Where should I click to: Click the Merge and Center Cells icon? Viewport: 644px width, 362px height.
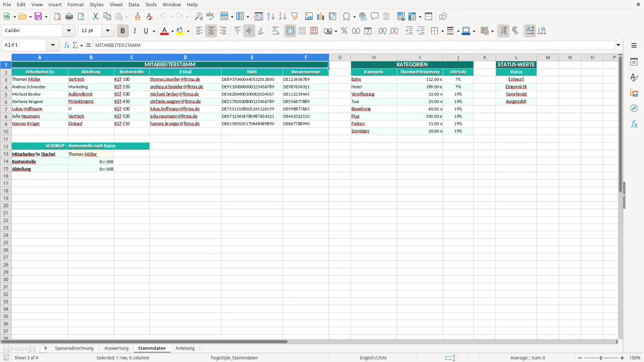pos(290,31)
